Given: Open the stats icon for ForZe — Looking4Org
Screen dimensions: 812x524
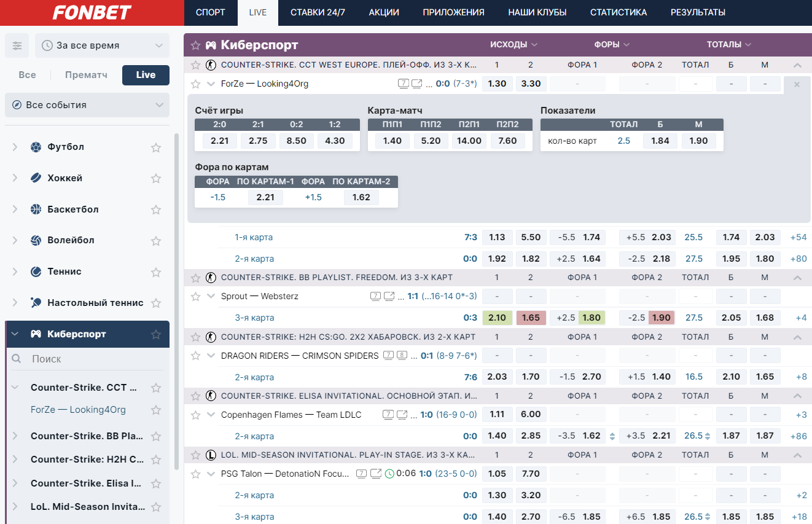Looking at the screenshot, I should pos(404,84).
